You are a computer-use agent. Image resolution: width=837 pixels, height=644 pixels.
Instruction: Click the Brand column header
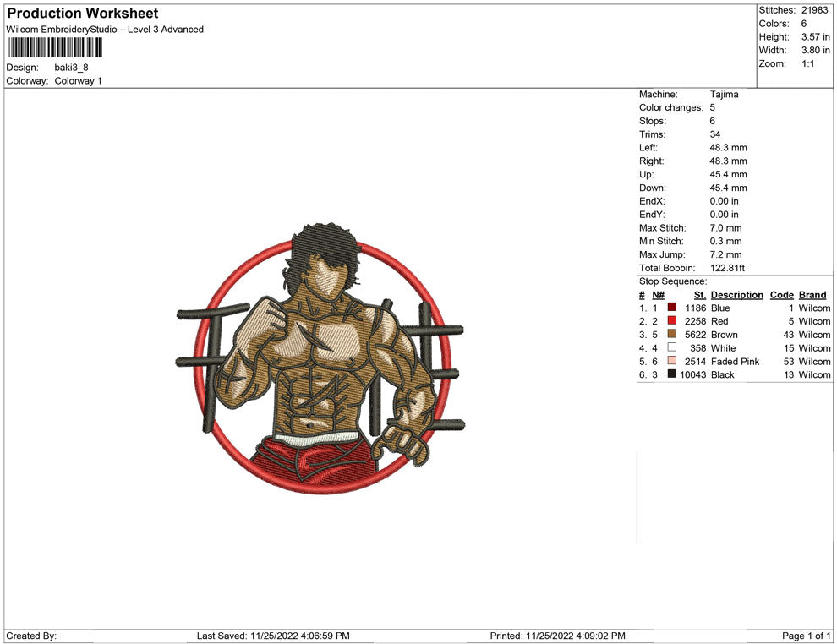point(812,295)
